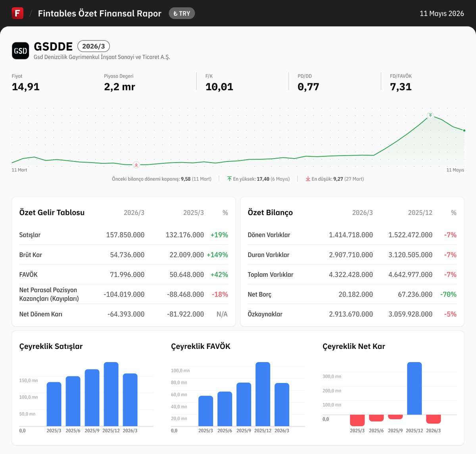Click the blue 2025/12 bar in Net Kar chart
The height and width of the screenshot is (454, 476).
coord(415,388)
